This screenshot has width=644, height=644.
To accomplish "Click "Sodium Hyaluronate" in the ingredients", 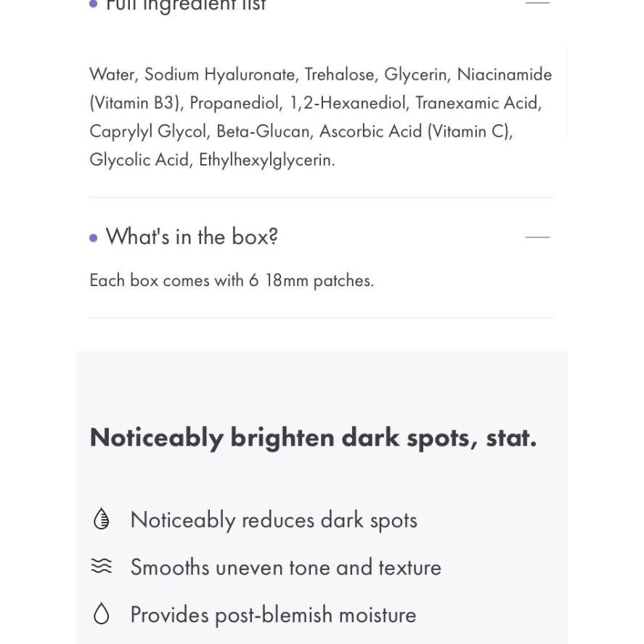I will pos(220,75).
